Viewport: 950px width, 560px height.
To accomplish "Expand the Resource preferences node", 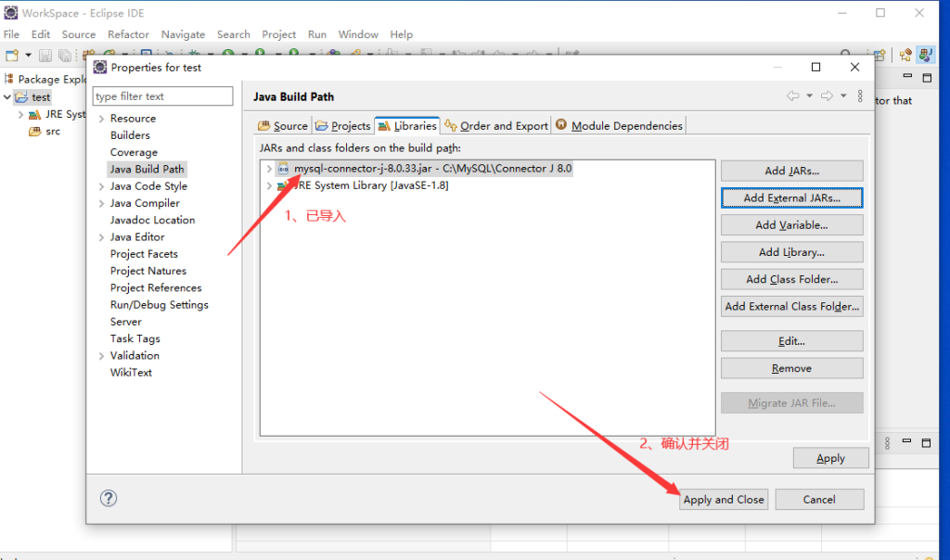I will [x=101, y=119].
